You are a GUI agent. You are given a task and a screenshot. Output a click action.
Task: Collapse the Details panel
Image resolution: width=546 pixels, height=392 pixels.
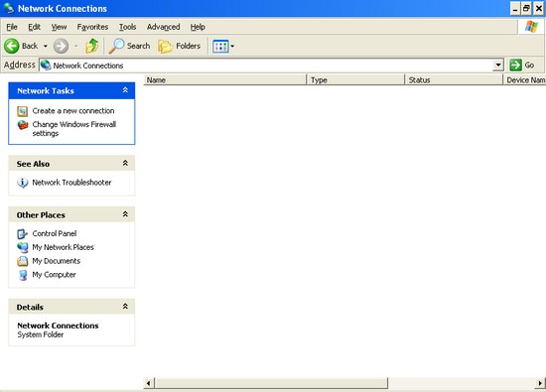tap(125, 307)
